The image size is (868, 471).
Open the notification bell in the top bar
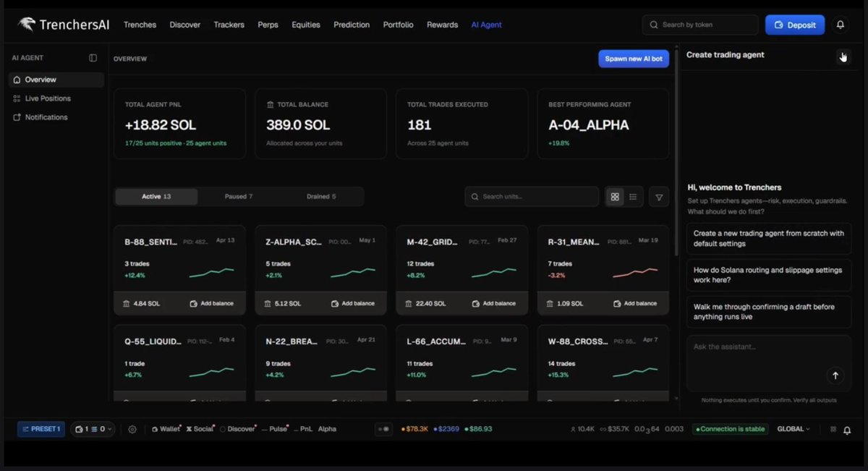click(840, 25)
